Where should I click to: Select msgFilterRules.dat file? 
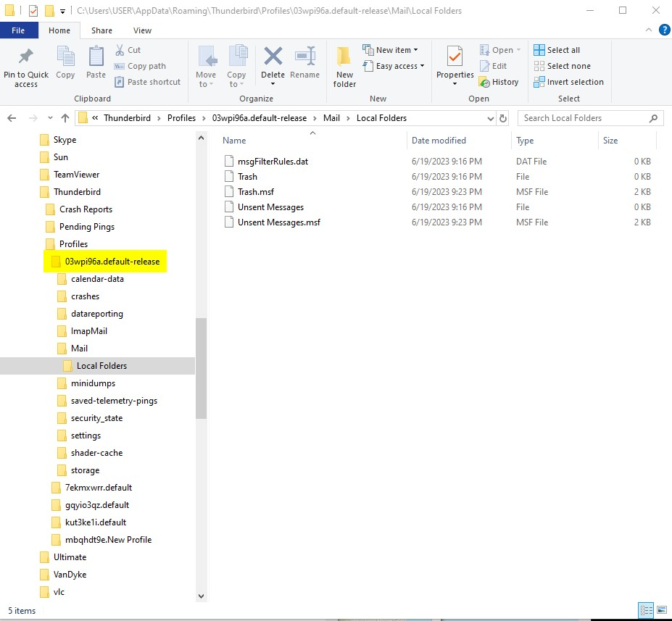273,162
